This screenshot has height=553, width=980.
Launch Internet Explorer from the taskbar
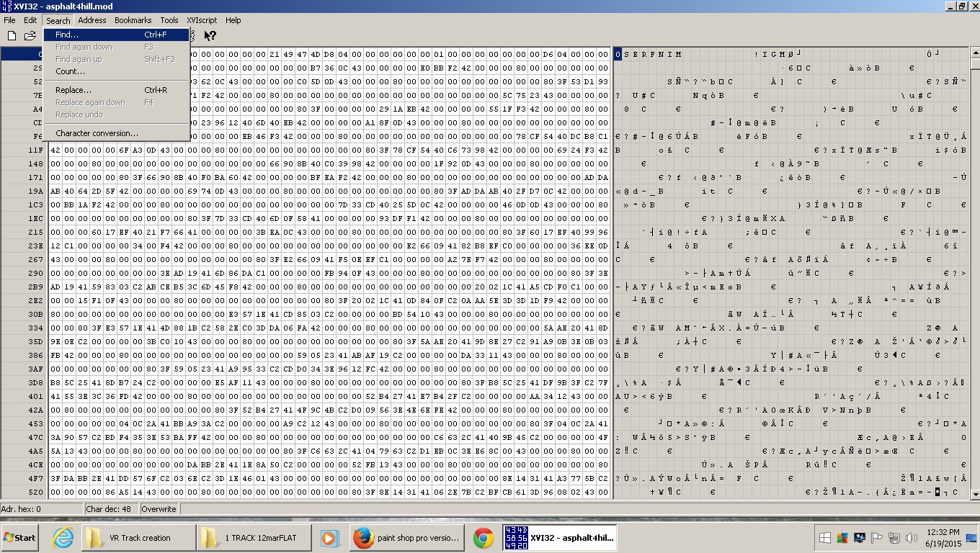[x=63, y=537]
